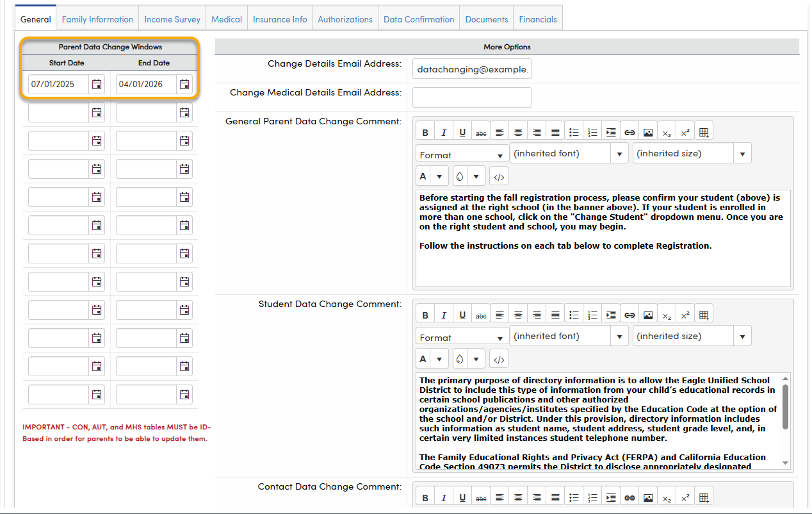Expand background color arrow in General Parent editor
Screen dimensions: 812x514
476,176
